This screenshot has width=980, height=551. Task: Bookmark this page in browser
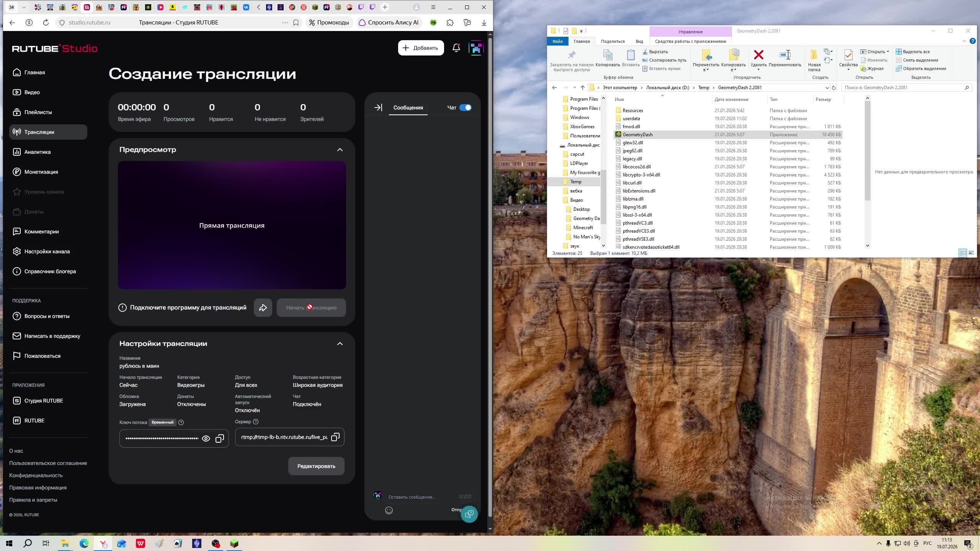(x=296, y=23)
